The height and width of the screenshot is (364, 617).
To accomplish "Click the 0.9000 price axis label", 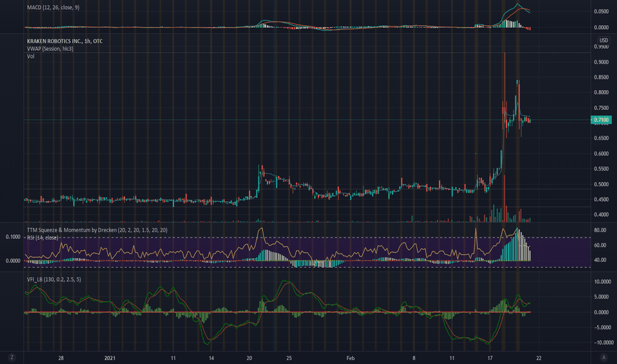I will click(x=601, y=62).
